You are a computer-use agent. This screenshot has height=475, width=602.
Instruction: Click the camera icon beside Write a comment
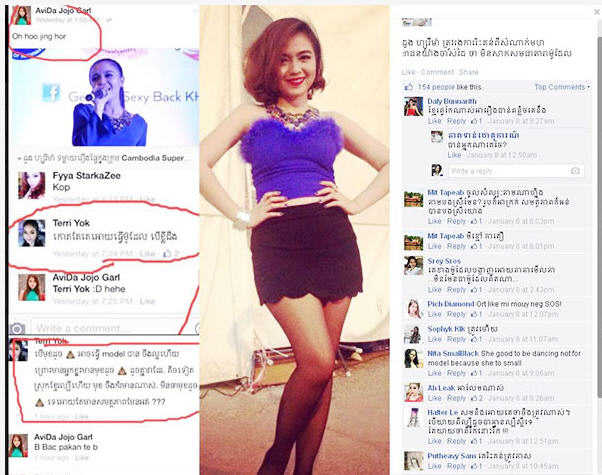17,329
